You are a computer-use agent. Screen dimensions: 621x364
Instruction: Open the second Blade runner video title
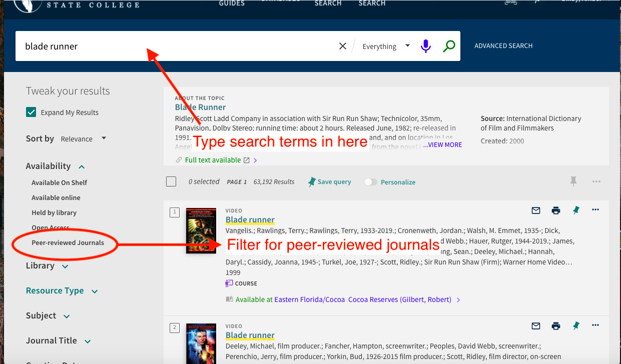pyautogui.click(x=250, y=335)
